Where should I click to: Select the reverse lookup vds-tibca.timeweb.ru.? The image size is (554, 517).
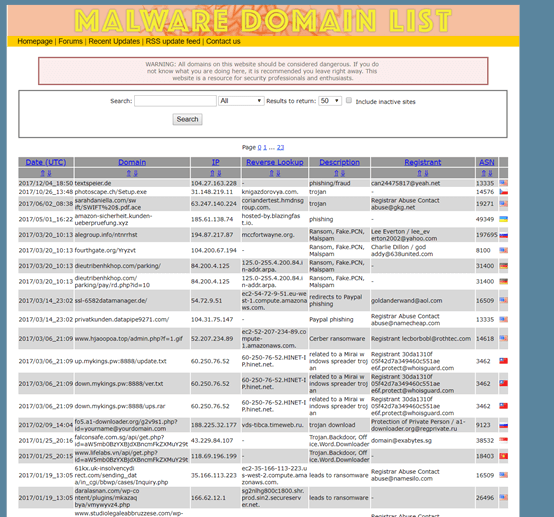click(x=273, y=425)
